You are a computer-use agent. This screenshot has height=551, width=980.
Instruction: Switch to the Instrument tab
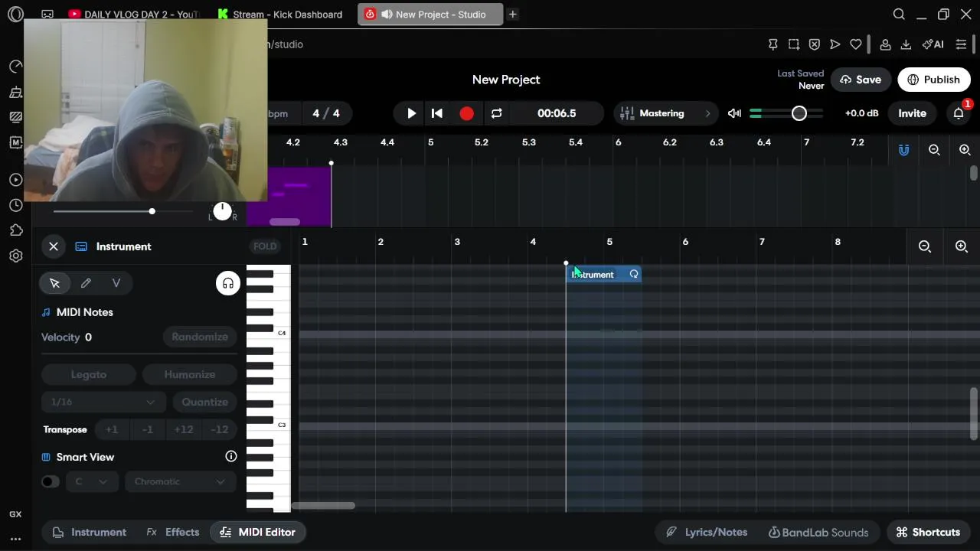click(90, 532)
